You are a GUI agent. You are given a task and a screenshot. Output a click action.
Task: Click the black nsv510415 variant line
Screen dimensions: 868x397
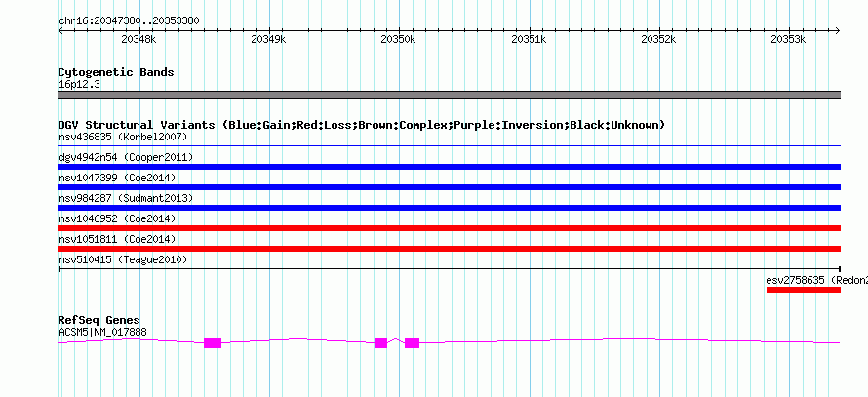pos(449,269)
